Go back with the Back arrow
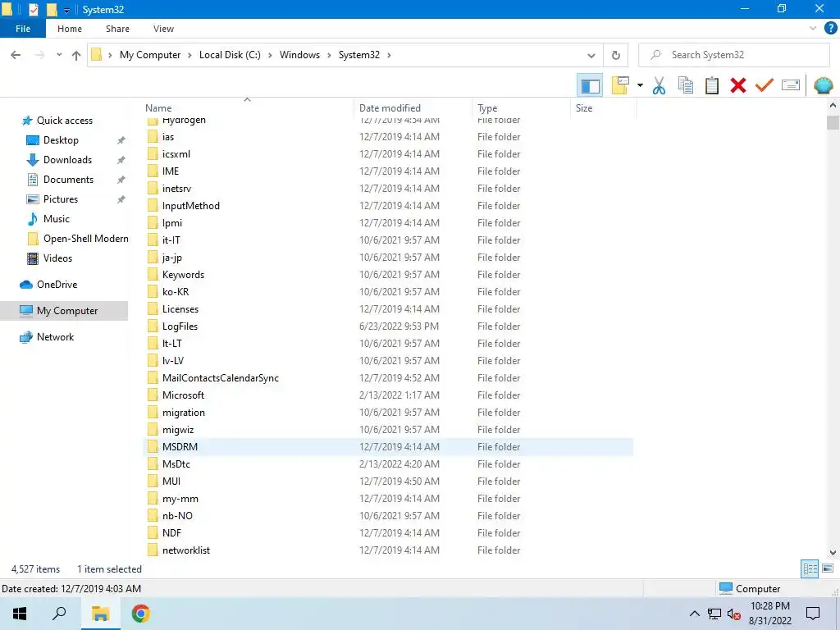The image size is (840, 630). 16,55
